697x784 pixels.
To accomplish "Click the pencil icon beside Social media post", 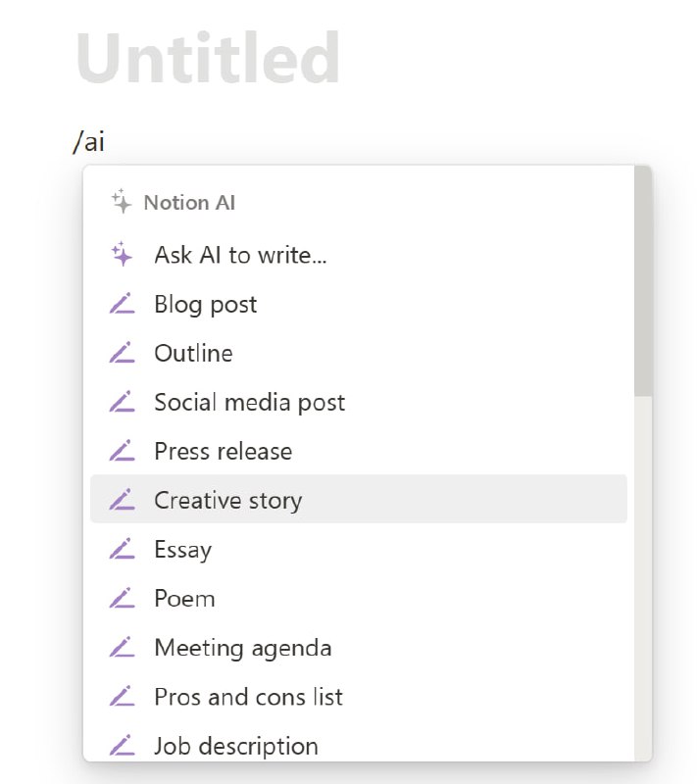I will pyautogui.click(x=122, y=402).
